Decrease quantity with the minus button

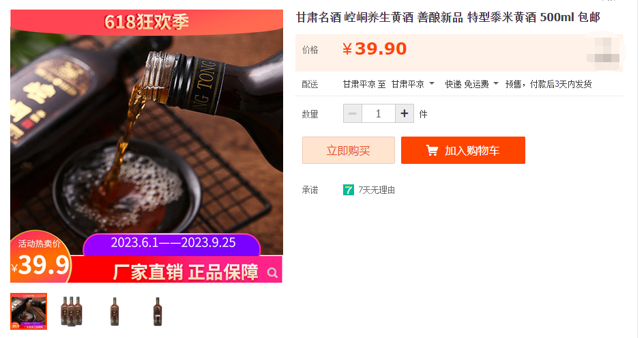tap(353, 113)
